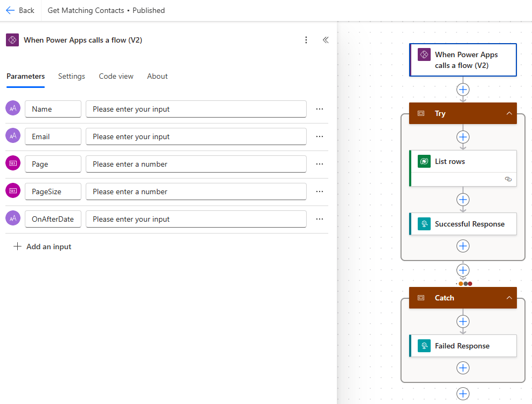The width and height of the screenshot is (532, 404).
Task: Open the options menu for Name input
Action: pos(320,109)
